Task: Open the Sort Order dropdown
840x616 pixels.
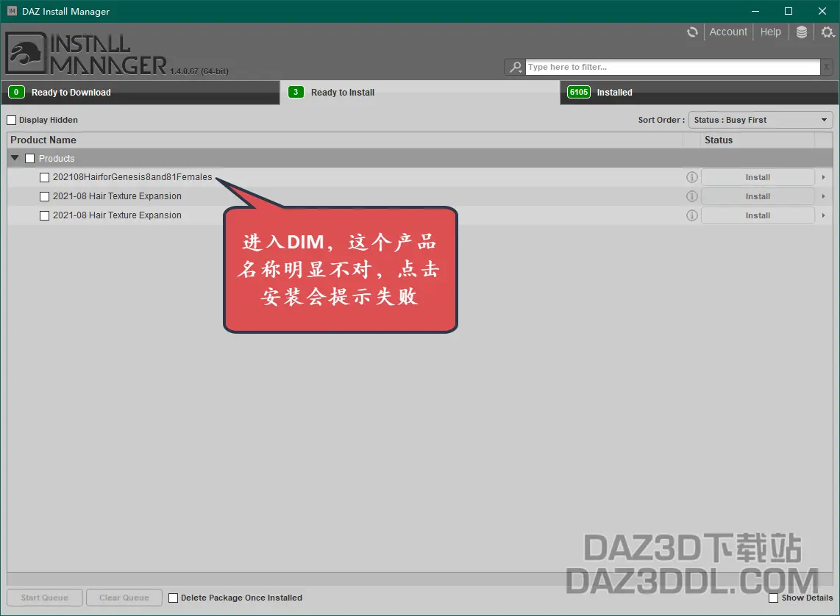Action: tap(760, 120)
